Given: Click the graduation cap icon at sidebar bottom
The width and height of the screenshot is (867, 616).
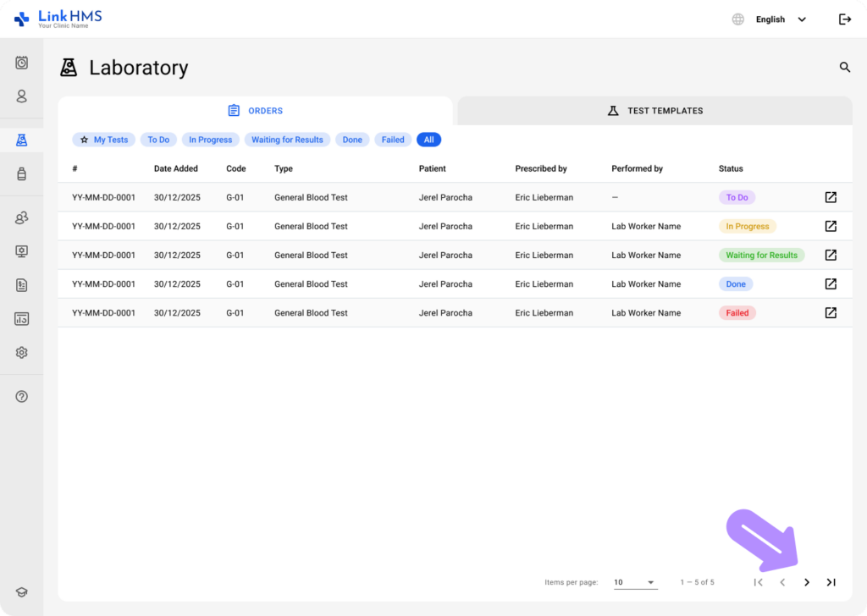Looking at the screenshot, I should (x=22, y=593).
